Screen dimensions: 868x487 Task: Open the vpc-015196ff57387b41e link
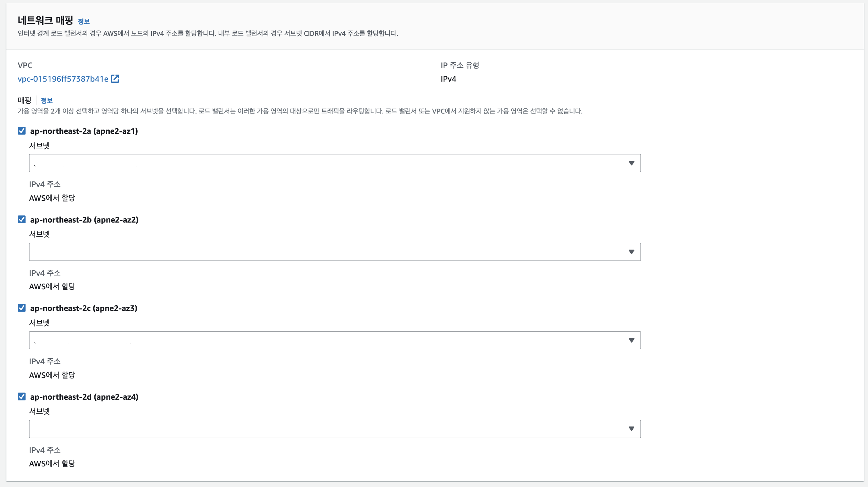[63, 79]
